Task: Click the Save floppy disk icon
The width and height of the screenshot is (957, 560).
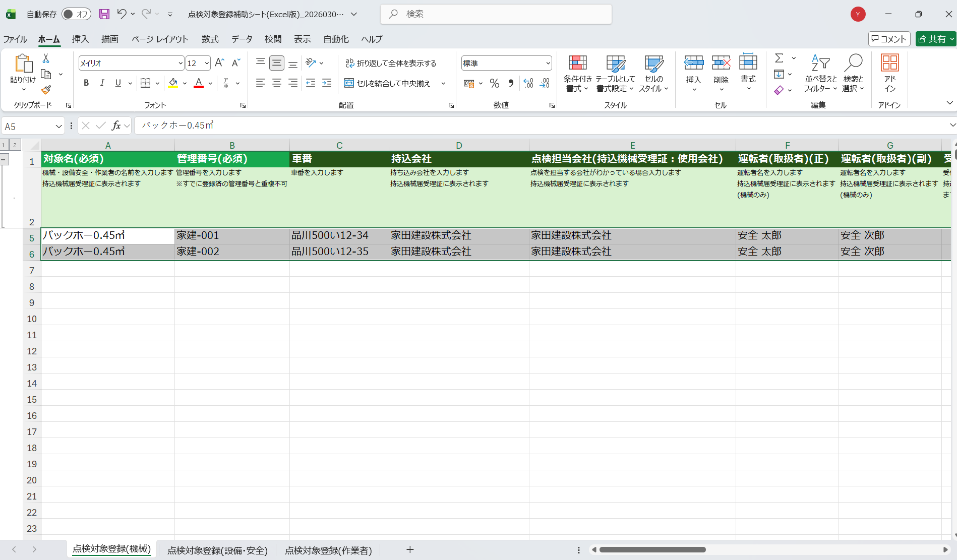Action: click(104, 14)
